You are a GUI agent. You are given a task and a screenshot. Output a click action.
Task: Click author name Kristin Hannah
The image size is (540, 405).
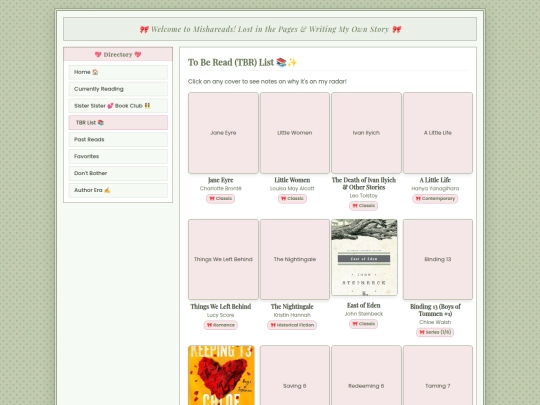(292, 315)
